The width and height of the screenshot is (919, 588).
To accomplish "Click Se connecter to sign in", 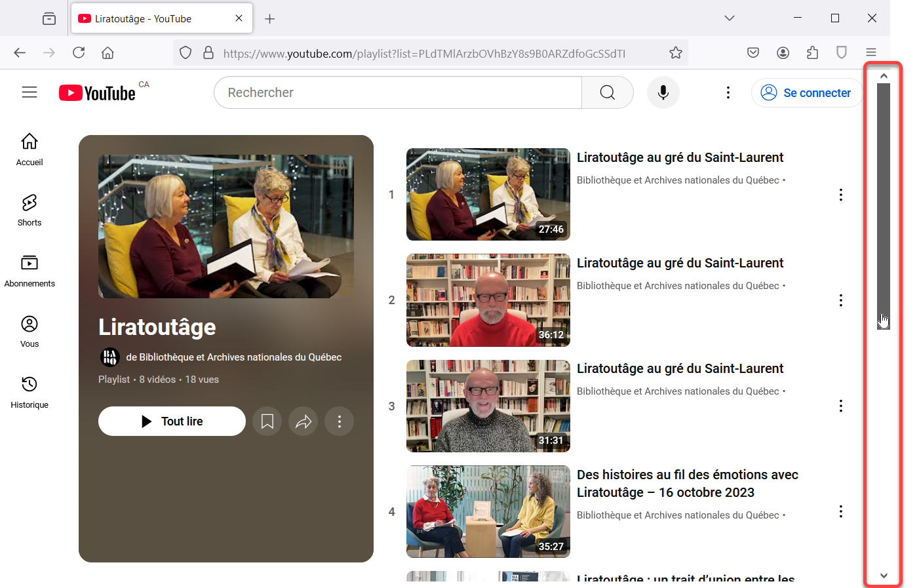I will click(806, 93).
